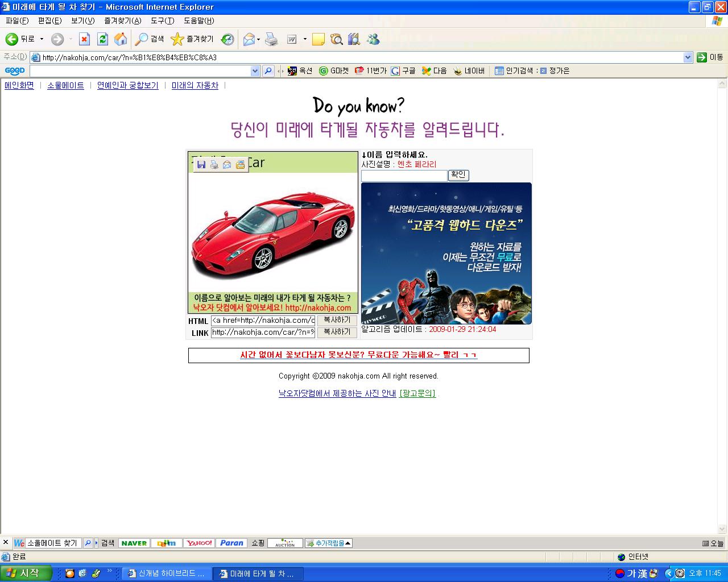Click the LINK URL text field
Image resolution: width=728 pixels, height=582 pixels.
(263, 332)
